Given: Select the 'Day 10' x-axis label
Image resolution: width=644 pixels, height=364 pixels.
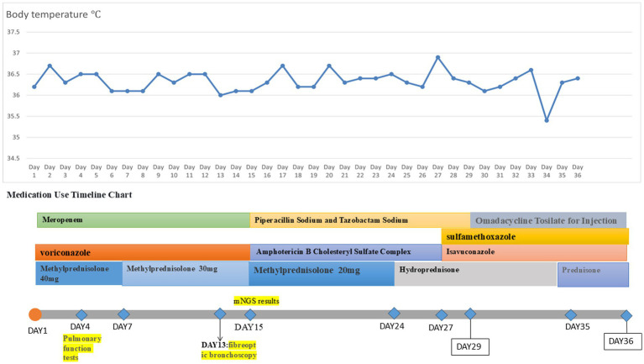Looking at the screenshot, I should click(x=174, y=171).
